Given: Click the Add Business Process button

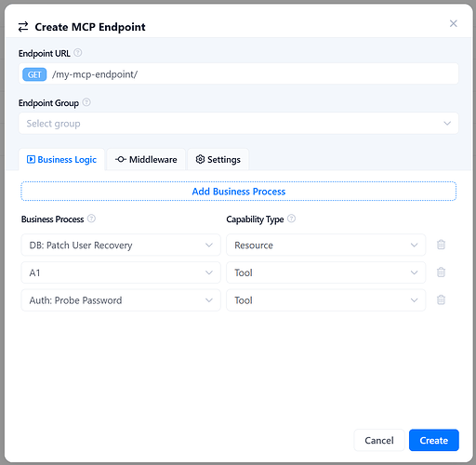Looking at the screenshot, I should pyautogui.click(x=238, y=192).
